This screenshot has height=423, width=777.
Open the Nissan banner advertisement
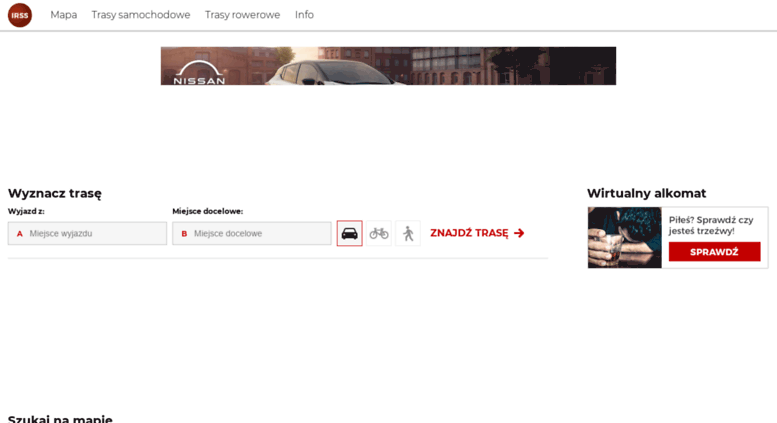(x=388, y=66)
